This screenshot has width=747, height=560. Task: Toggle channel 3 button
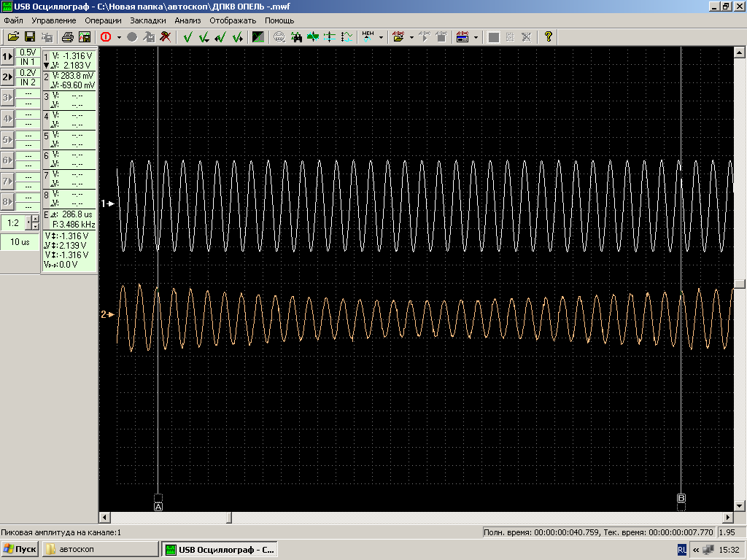point(7,98)
